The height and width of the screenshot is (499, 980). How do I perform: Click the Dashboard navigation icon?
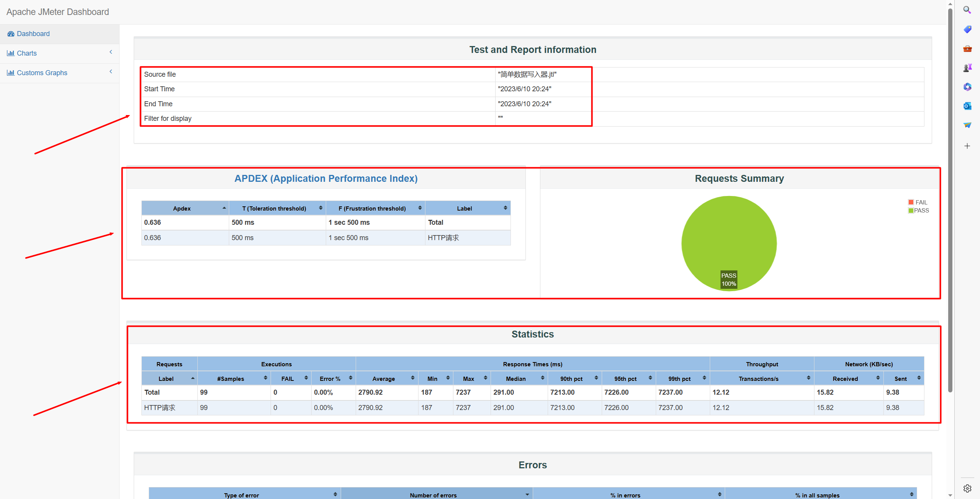tap(11, 33)
